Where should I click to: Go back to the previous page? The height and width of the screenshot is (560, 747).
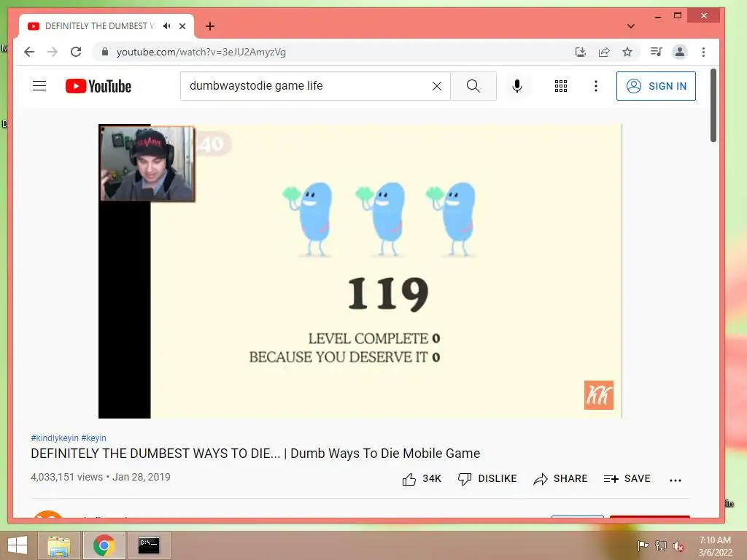pos(29,52)
